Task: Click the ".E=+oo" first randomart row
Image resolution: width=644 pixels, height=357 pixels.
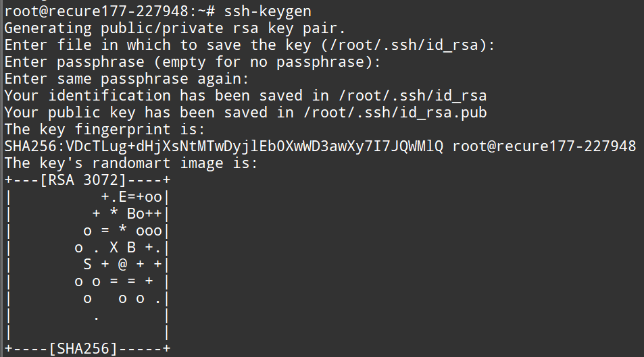Action: point(132,197)
